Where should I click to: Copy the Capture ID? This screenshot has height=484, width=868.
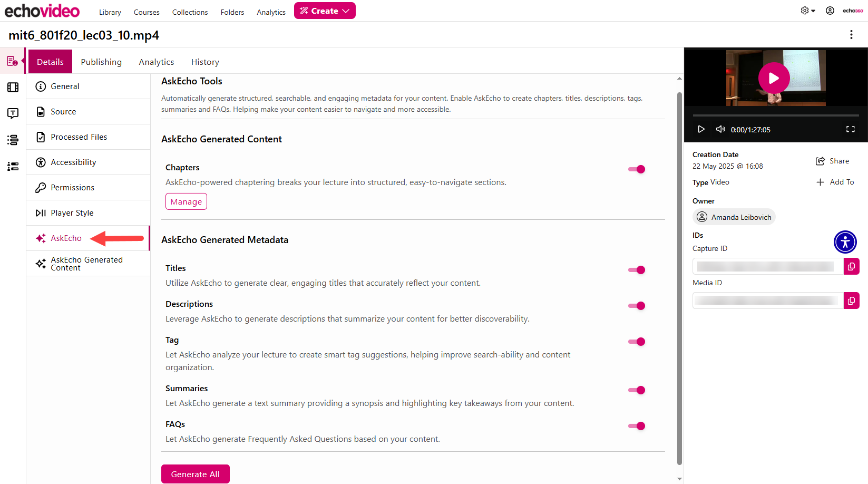coord(852,267)
